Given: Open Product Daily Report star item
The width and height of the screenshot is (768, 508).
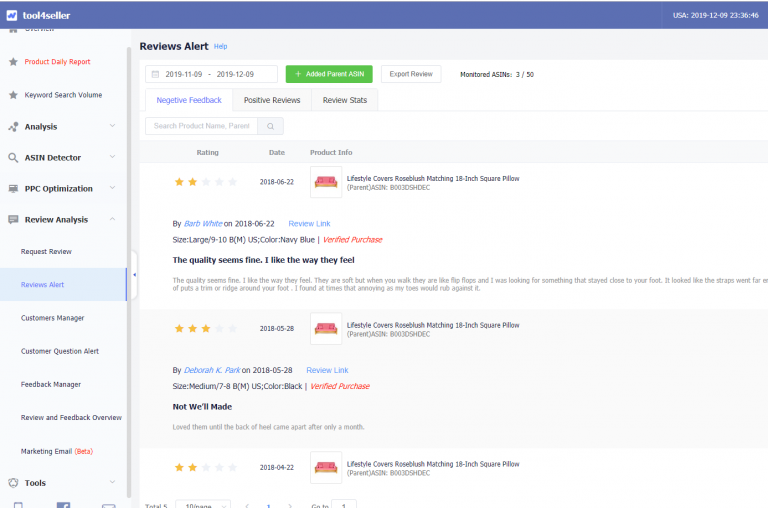Looking at the screenshot, I should click(x=57, y=62).
